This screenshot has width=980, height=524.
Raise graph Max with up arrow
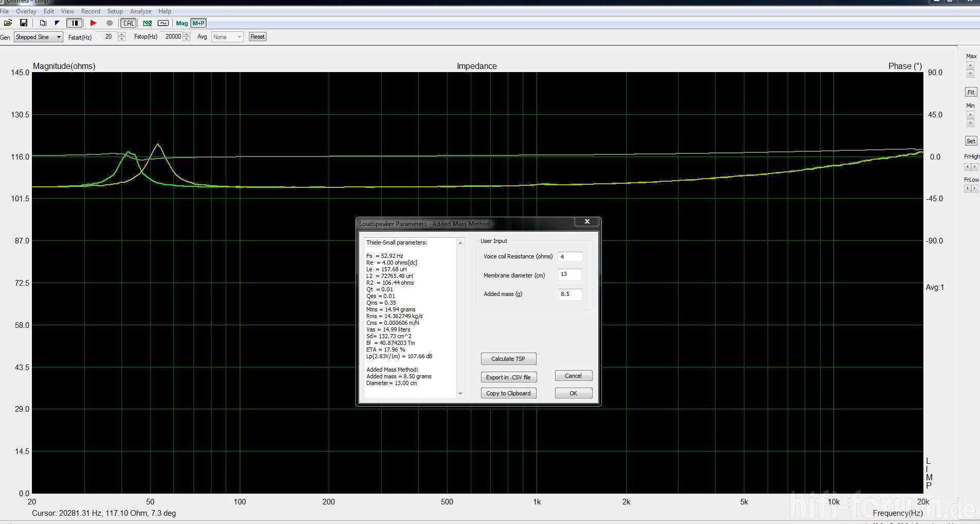click(970, 65)
